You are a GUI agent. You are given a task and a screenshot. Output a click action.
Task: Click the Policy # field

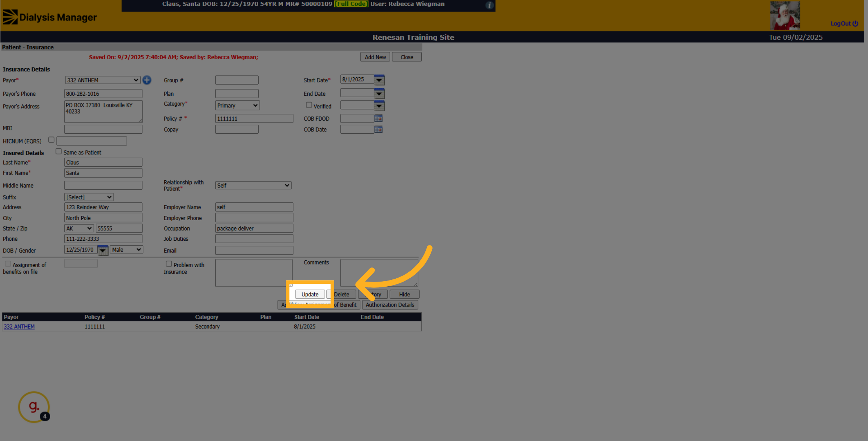(x=254, y=119)
